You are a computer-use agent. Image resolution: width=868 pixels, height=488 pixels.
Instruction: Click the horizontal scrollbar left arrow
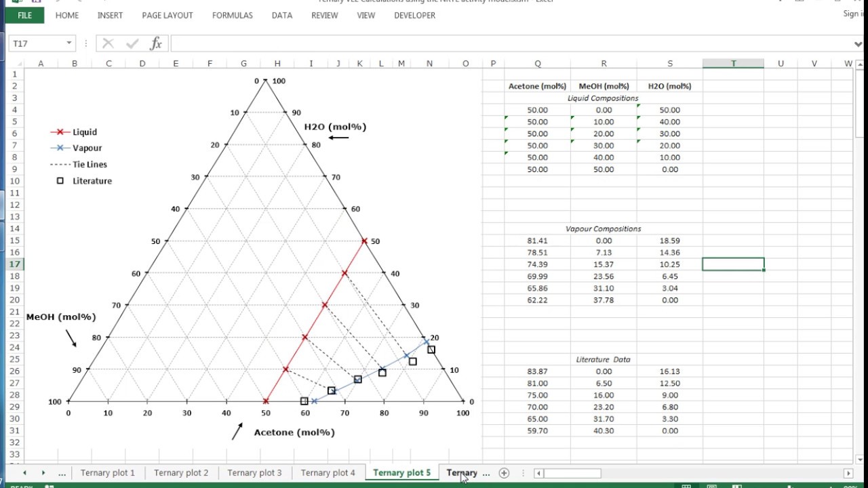[539, 474]
